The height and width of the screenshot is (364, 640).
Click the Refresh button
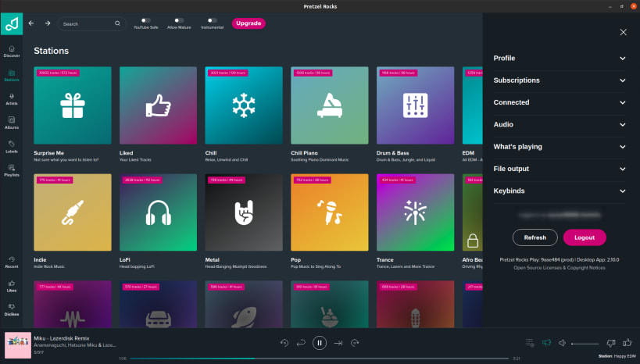coord(535,237)
